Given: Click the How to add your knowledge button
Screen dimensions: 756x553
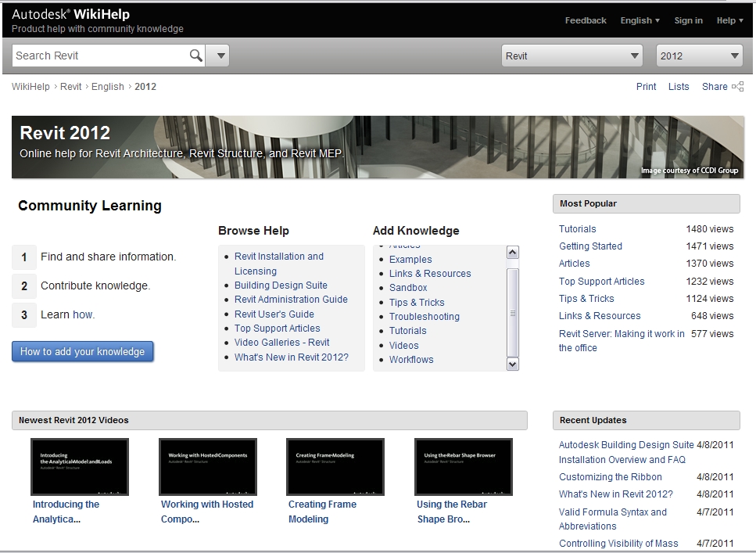Looking at the screenshot, I should coord(82,351).
